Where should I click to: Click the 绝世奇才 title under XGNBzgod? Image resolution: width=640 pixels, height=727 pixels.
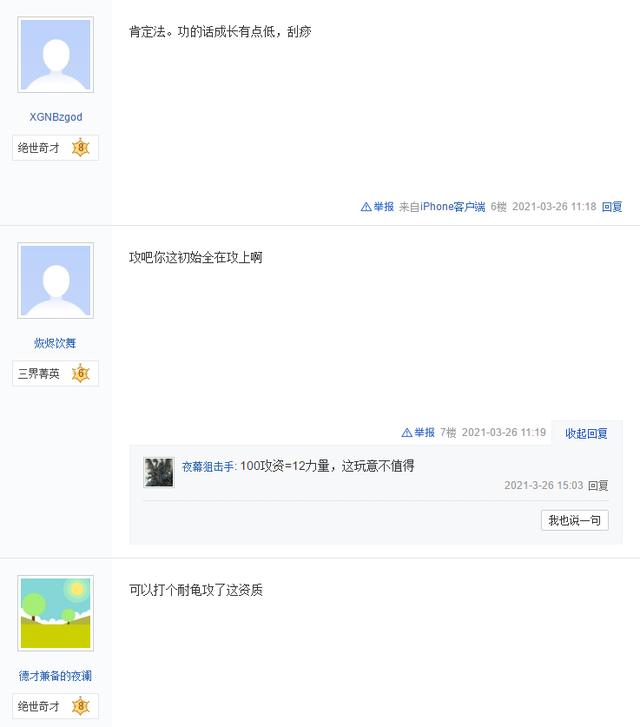point(39,148)
